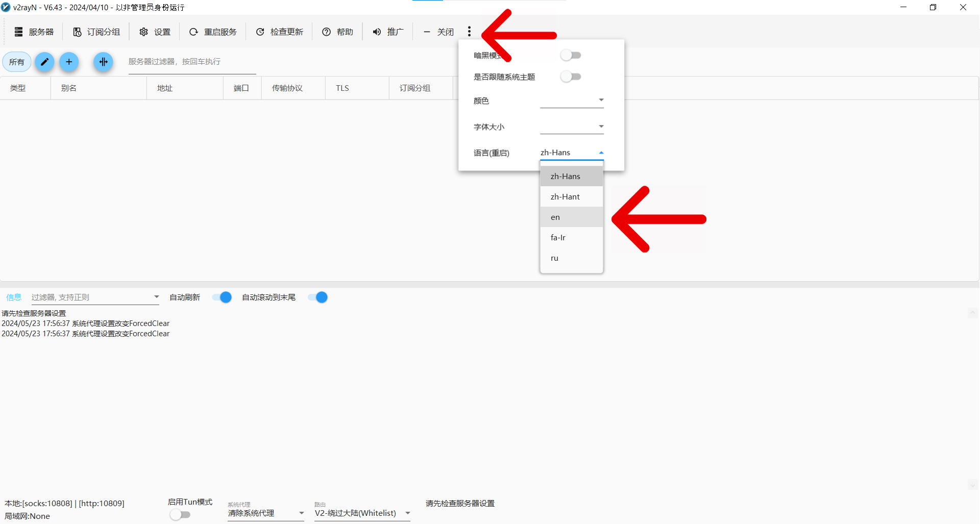Click the 关闭 close button in toolbar

point(438,32)
